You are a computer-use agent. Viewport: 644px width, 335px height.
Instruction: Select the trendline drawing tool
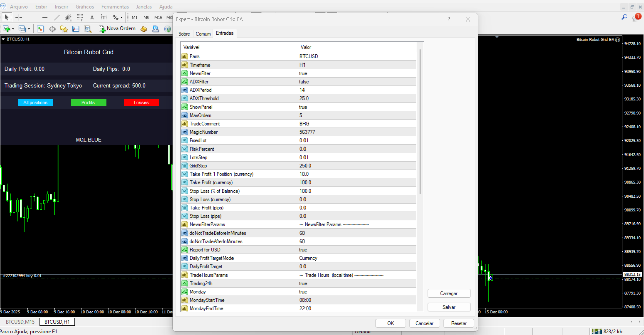coord(57,17)
